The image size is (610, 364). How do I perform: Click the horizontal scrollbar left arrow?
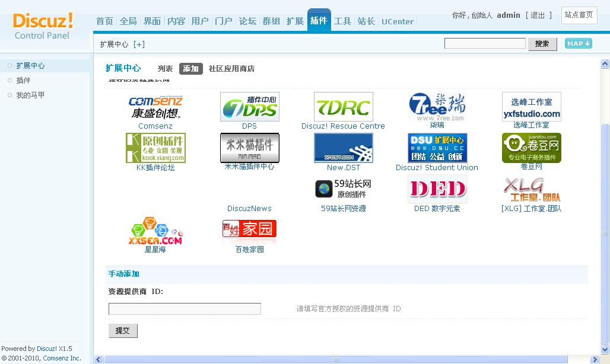(x=99, y=360)
